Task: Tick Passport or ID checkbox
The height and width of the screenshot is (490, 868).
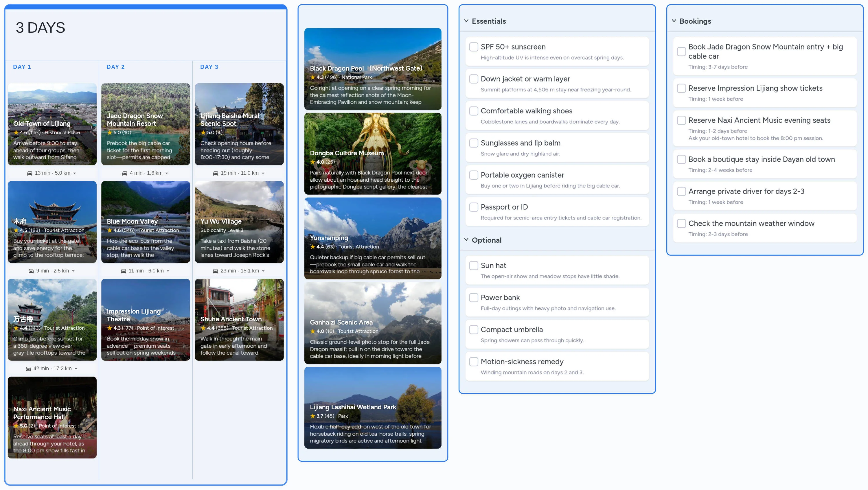Action: coord(474,207)
